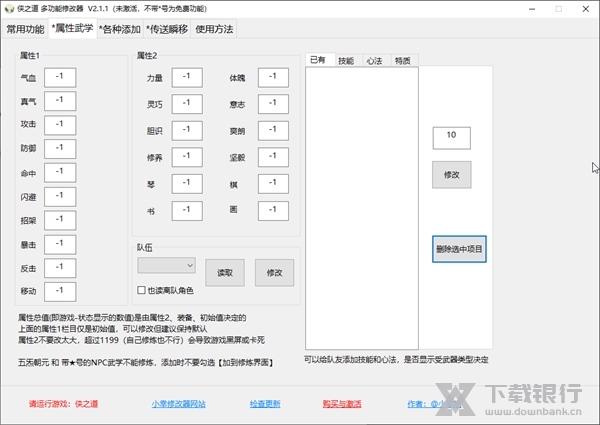600x425 pixels.
Task: Select the *属性武学 tab
Action: [x=72, y=28]
